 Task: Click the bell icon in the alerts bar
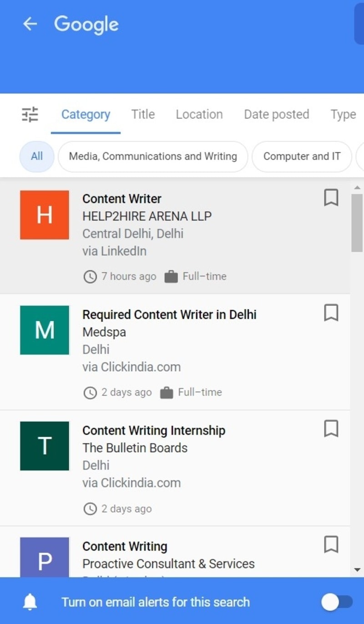point(29,602)
